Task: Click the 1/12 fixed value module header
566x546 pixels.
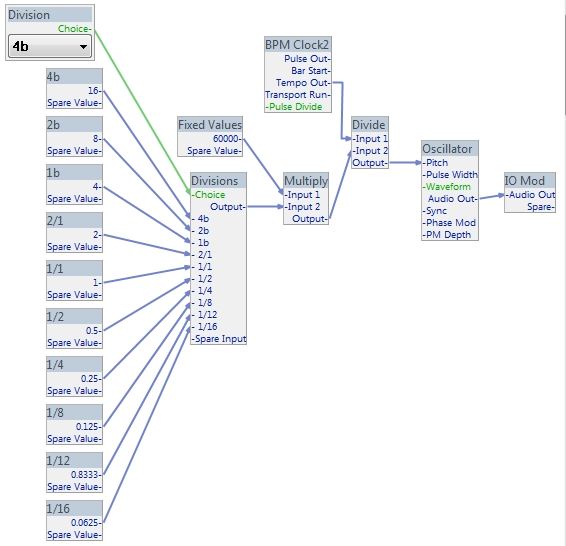Action: [x=74, y=460]
